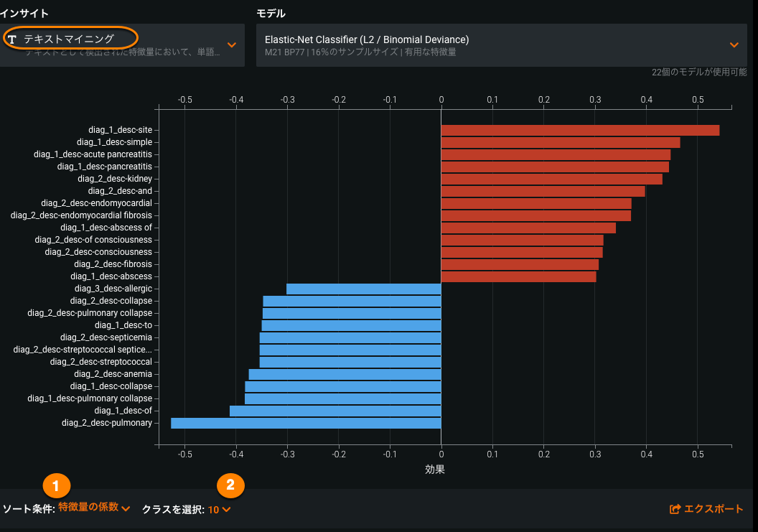The width and height of the screenshot is (758, 532).
Task: Click the diag_1_desc-acute pancreatitis label
Action: [x=93, y=154]
